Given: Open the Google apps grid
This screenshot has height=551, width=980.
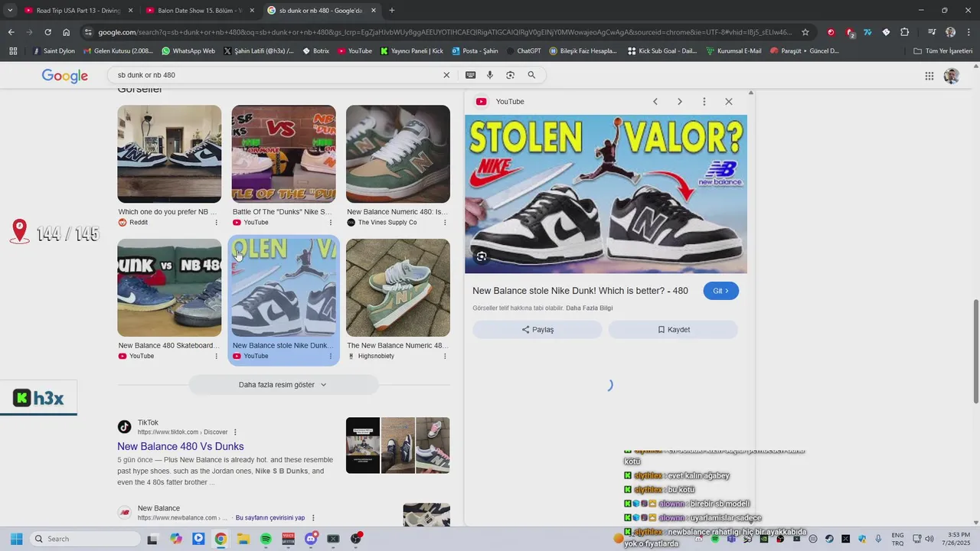Looking at the screenshot, I should pos(929,76).
